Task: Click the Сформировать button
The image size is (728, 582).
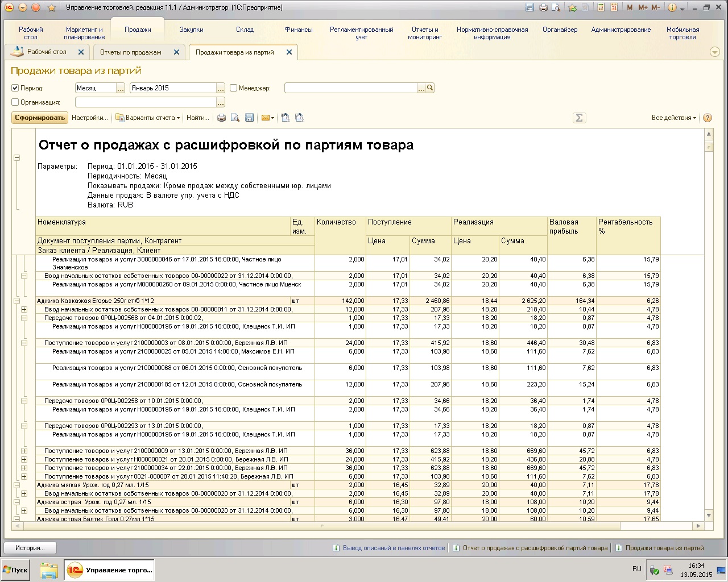Action: pyautogui.click(x=40, y=118)
